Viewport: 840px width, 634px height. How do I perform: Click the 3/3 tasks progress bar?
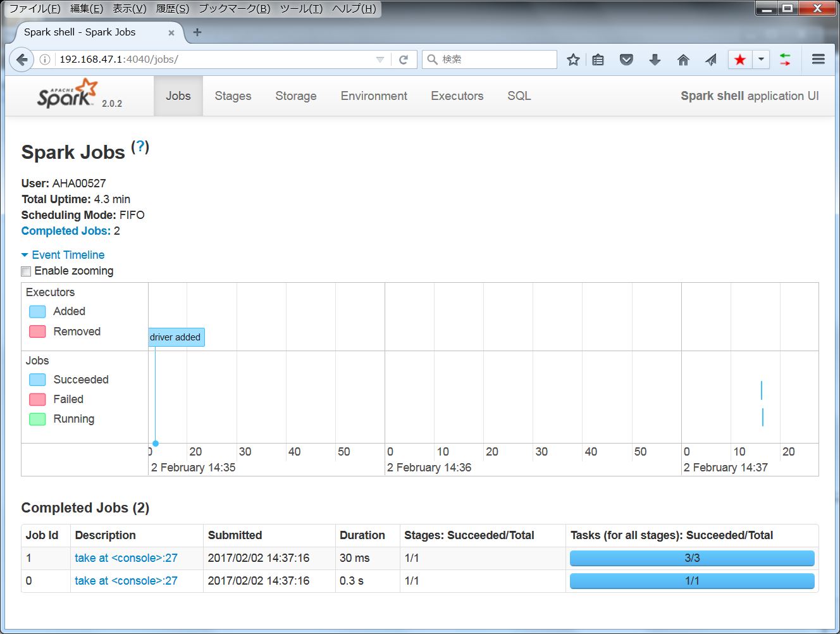coord(691,558)
